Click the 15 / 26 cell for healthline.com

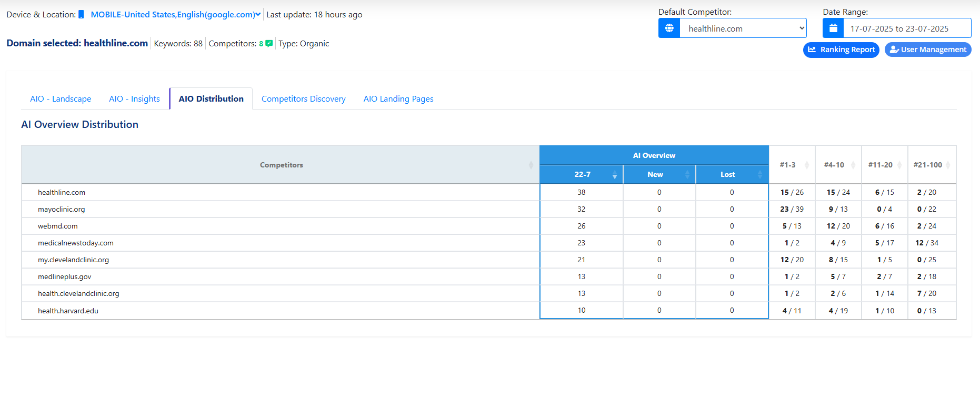792,192
